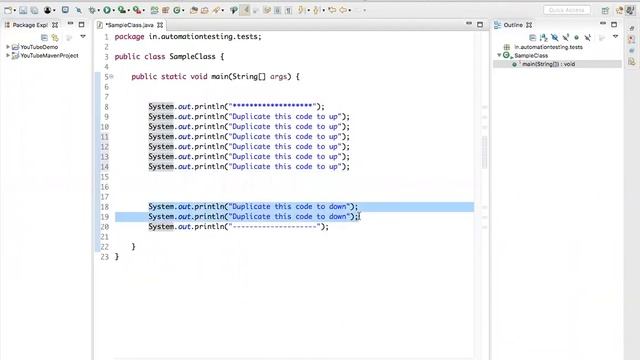This screenshot has width=640, height=360.
Task: Click the Save icon in toolbar
Action: 23,10
